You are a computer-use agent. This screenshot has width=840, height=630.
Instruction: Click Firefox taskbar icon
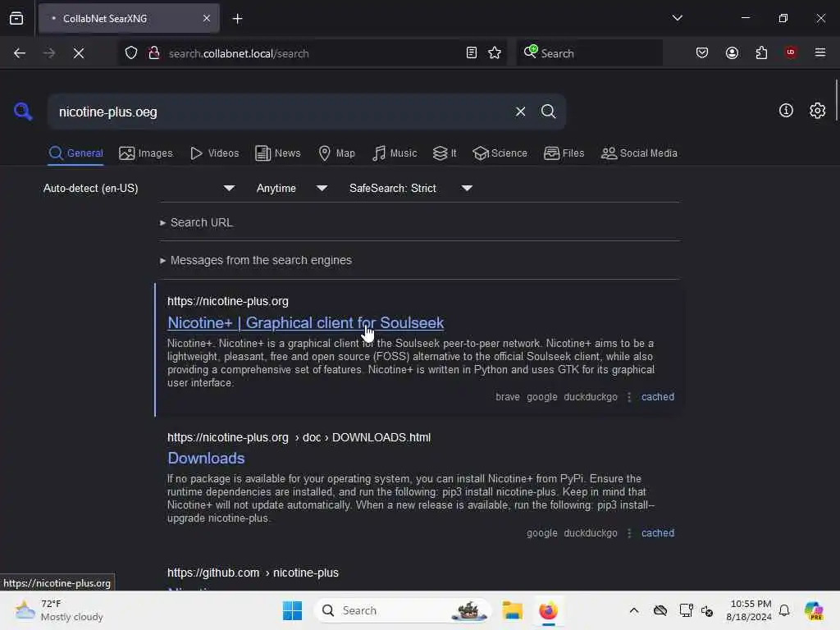tap(548, 610)
